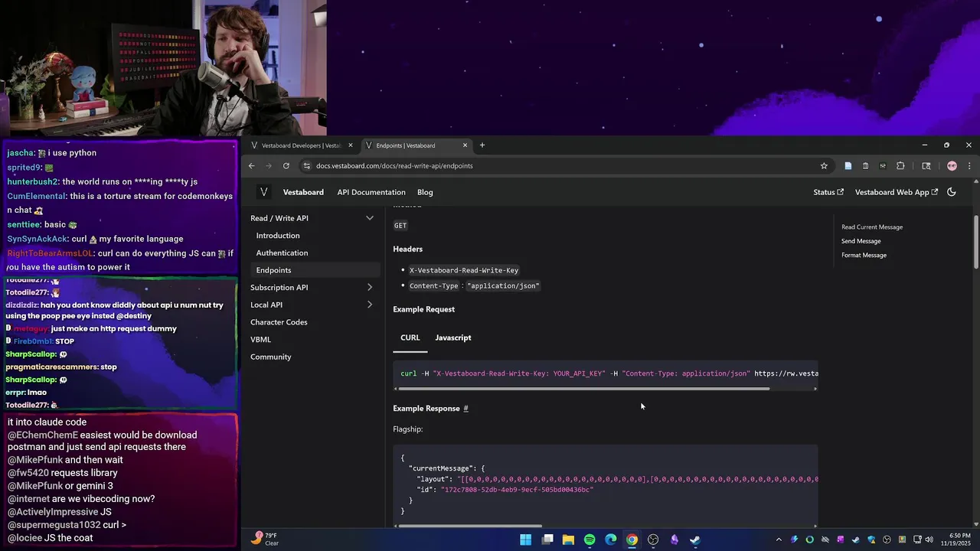Image resolution: width=980 pixels, height=551 pixels.
Task: Select the Endpoints | Vestaboard tab
Action: 416,145
